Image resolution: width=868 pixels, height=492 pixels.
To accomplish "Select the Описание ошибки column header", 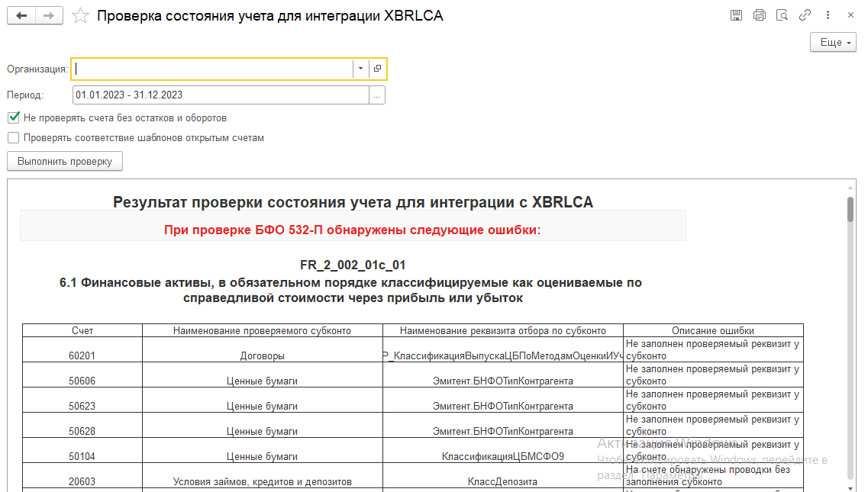I will pyautogui.click(x=713, y=330).
